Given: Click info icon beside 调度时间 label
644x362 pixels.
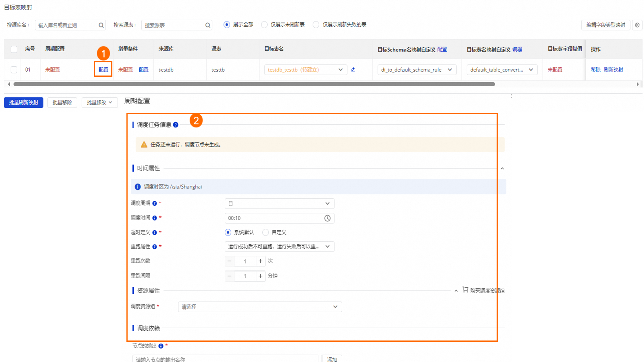Looking at the screenshot, I should (155, 218).
